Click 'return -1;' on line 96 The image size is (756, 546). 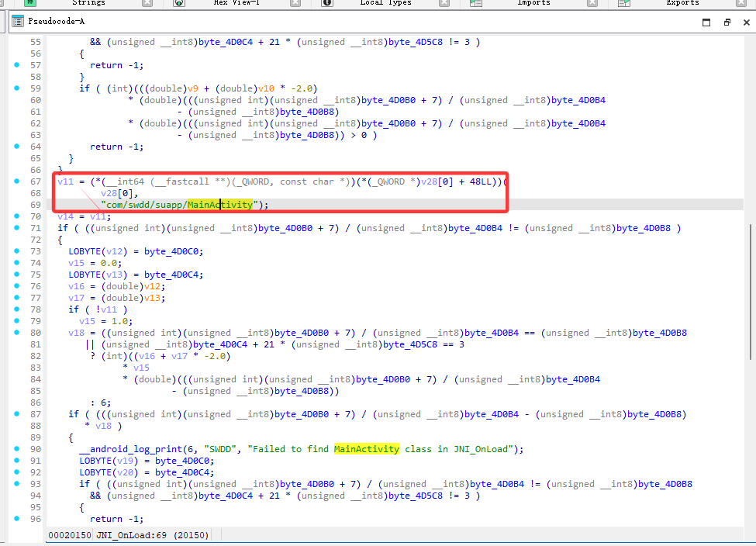[117, 519]
